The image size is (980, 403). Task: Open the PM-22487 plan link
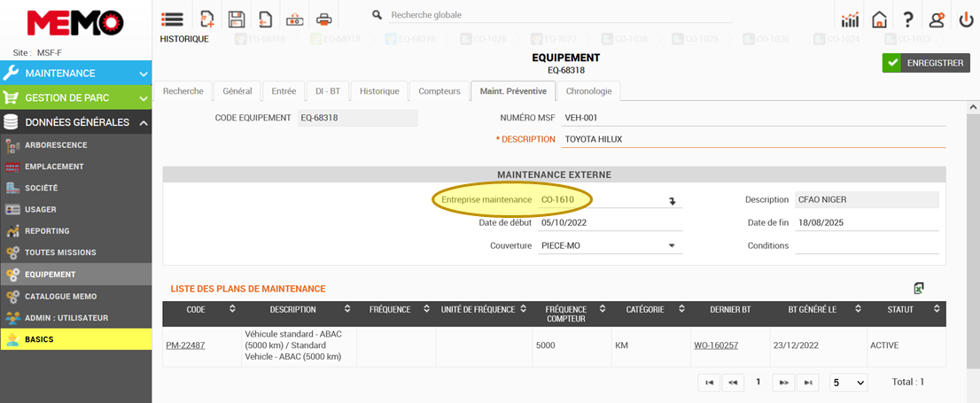point(185,345)
